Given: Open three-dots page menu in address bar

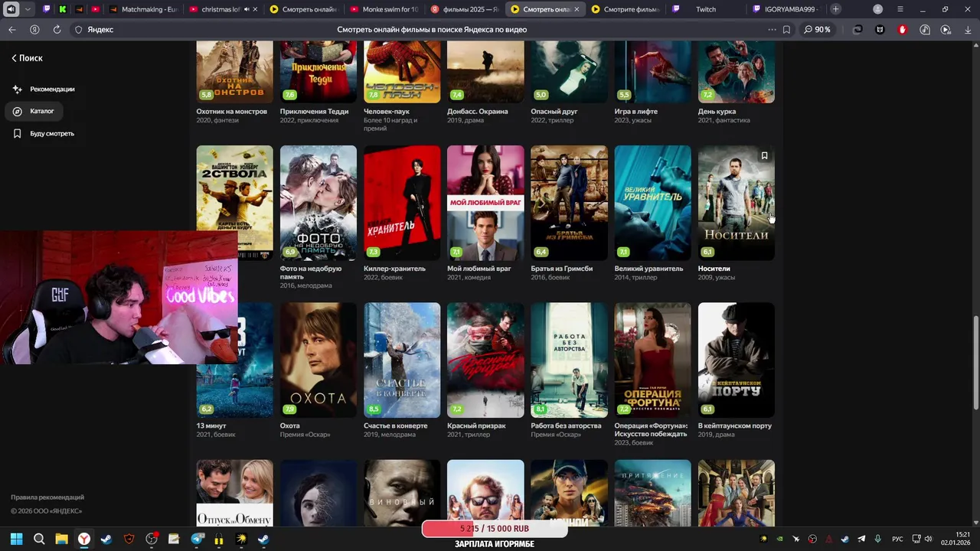Looking at the screenshot, I should pyautogui.click(x=772, y=29).
